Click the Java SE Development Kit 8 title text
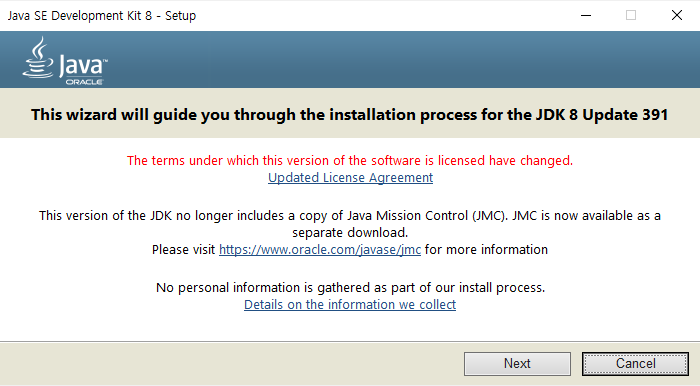 102,16
